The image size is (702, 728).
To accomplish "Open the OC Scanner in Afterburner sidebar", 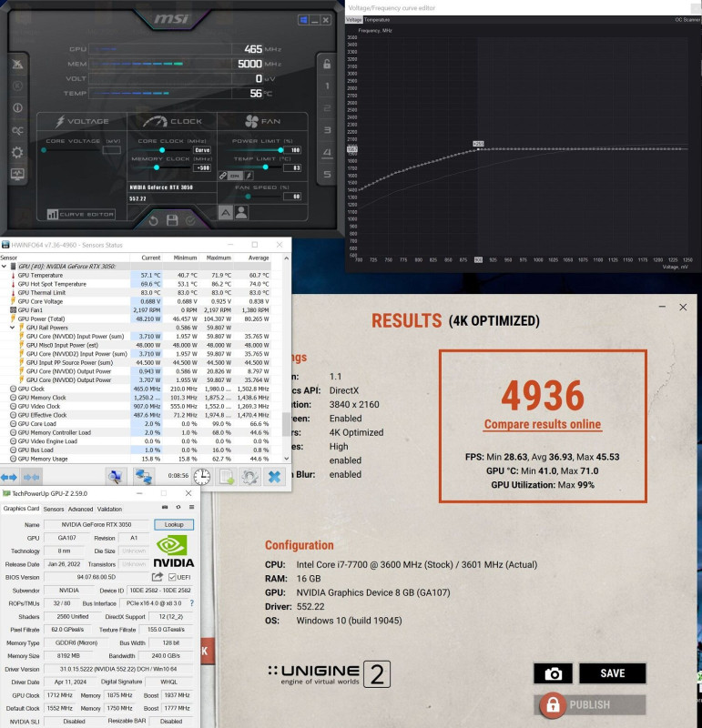I will (x=17, y=130).
